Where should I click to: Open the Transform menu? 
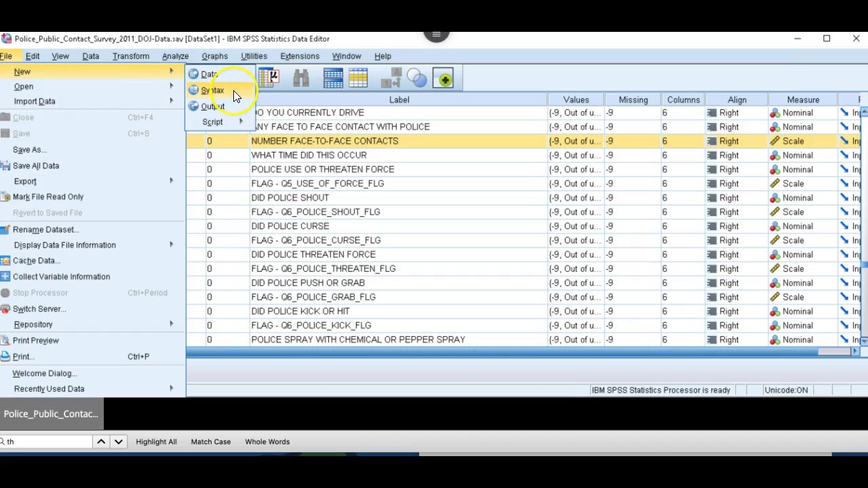[x=131, y=56]
